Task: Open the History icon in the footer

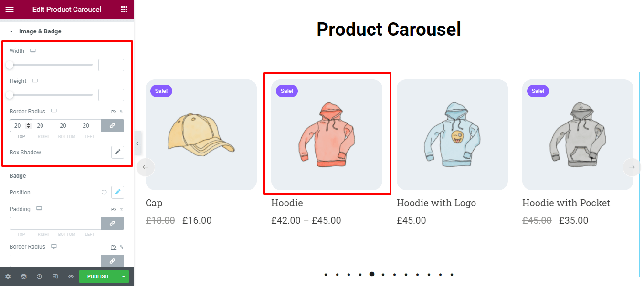Action: coord(39,276)
